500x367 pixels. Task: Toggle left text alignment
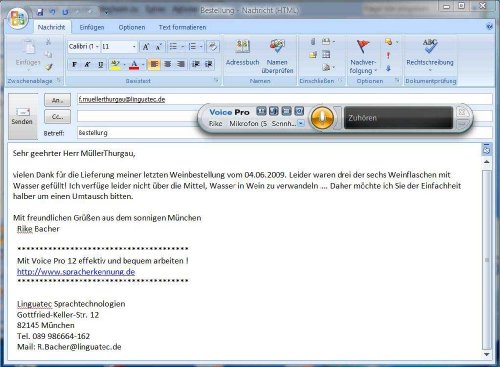pos(154,64)
